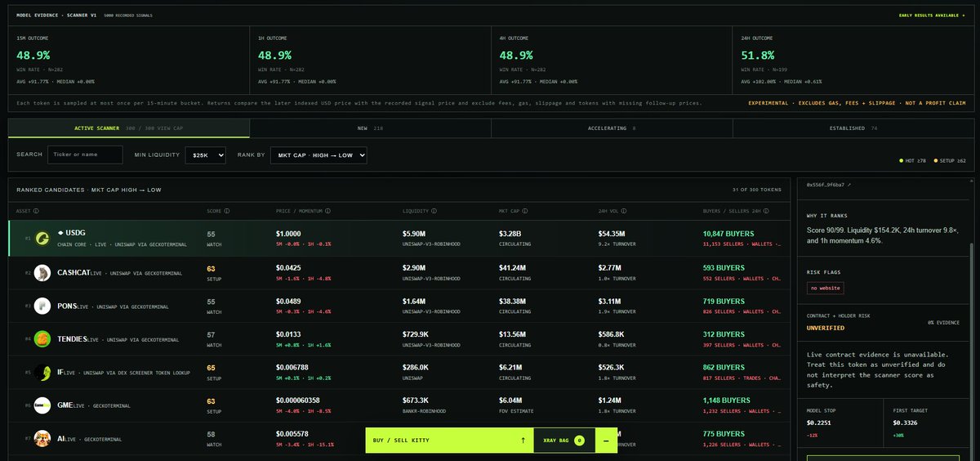This screenshot has width=980, height=461.
Task: Click the MODEL STOP $0.2251 value
Action: point(820,423)
